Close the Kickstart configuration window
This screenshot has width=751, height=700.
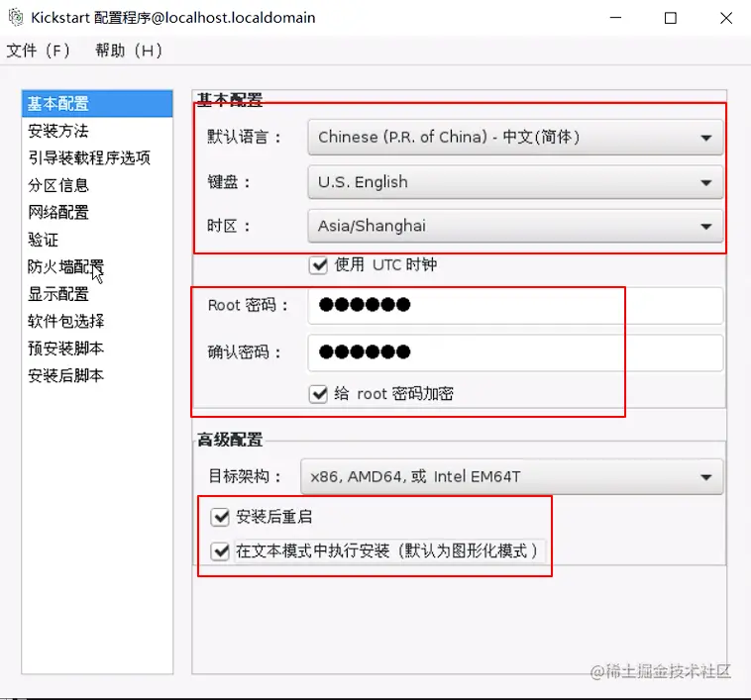click(726, 18)
